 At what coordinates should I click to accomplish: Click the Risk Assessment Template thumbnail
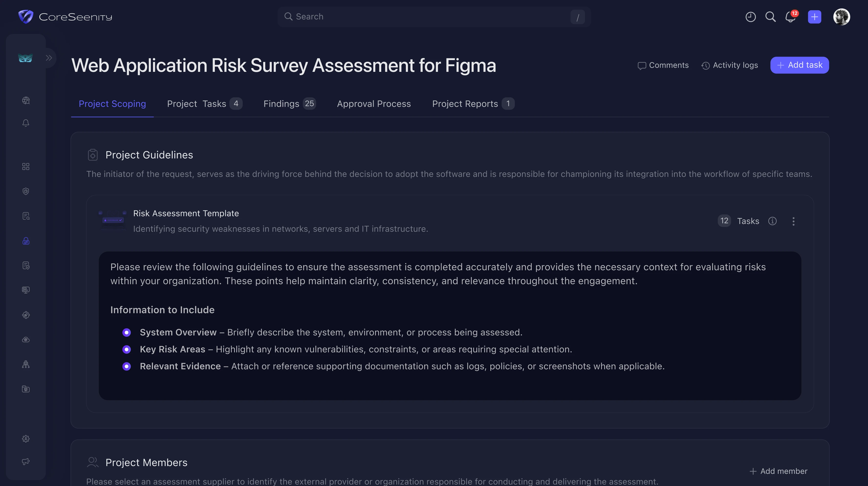pyautogui.click(x=113, y=220)
